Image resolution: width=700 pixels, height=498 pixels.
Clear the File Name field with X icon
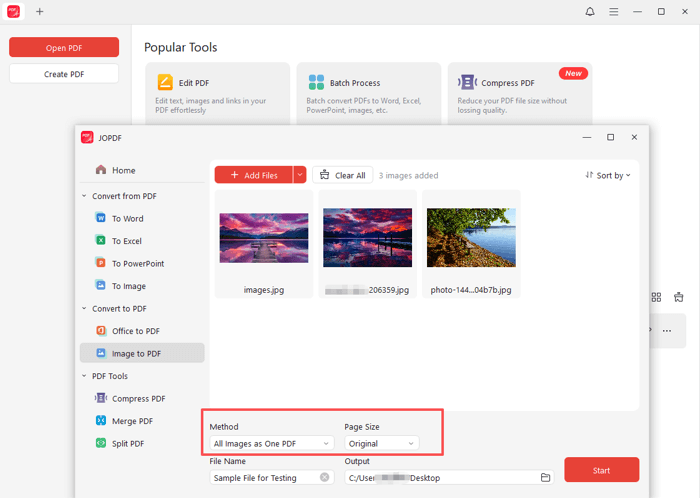[x=325, y=478]
